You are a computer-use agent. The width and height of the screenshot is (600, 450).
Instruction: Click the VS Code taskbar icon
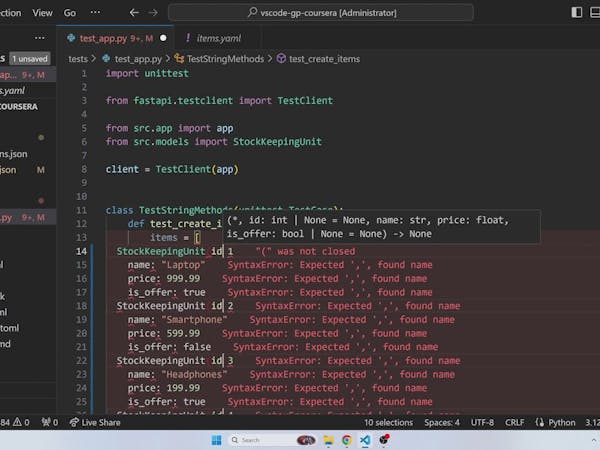365,440
